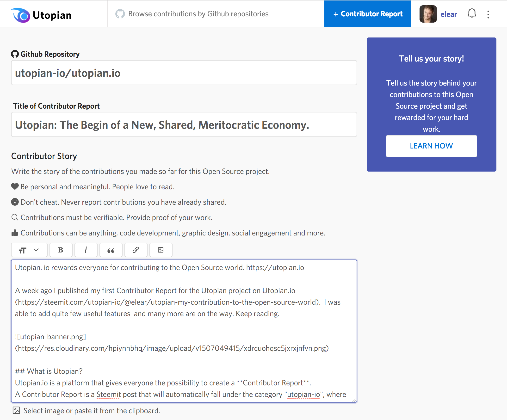Screen dimensions: 507x420
Task: Click the 'Contributor Story' heading
Action: [x=44, y=156]
